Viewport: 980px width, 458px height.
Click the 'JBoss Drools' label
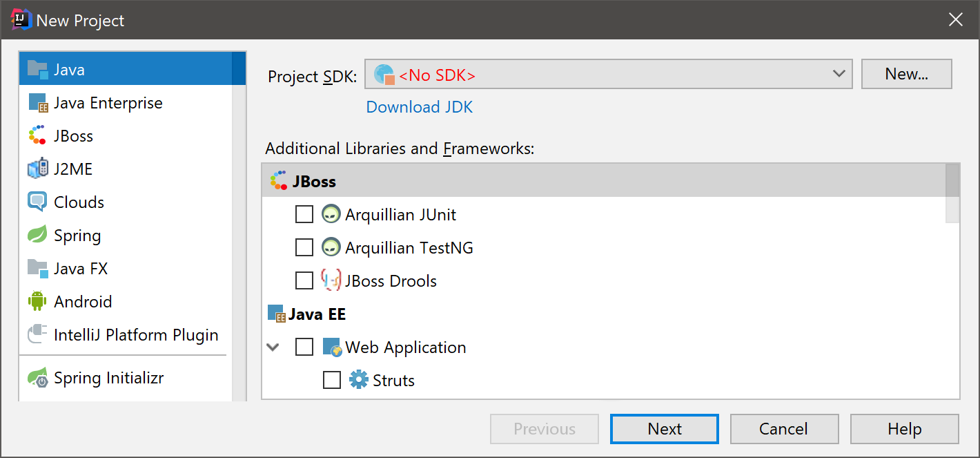[x=391, y=281]
